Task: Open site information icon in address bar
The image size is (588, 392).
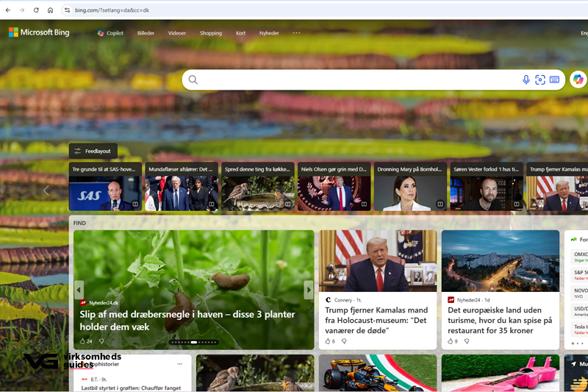Action: (67, 10)
